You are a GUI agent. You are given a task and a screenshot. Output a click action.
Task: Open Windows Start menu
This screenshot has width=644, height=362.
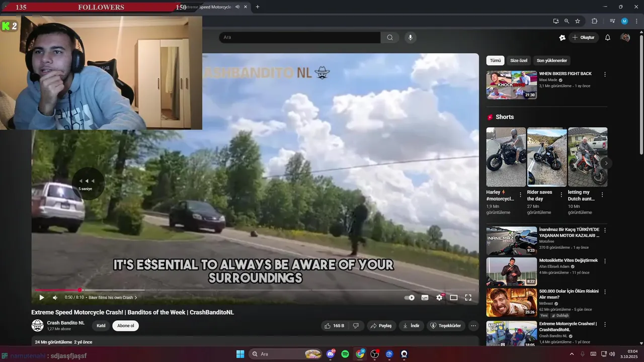click(240, 354)
